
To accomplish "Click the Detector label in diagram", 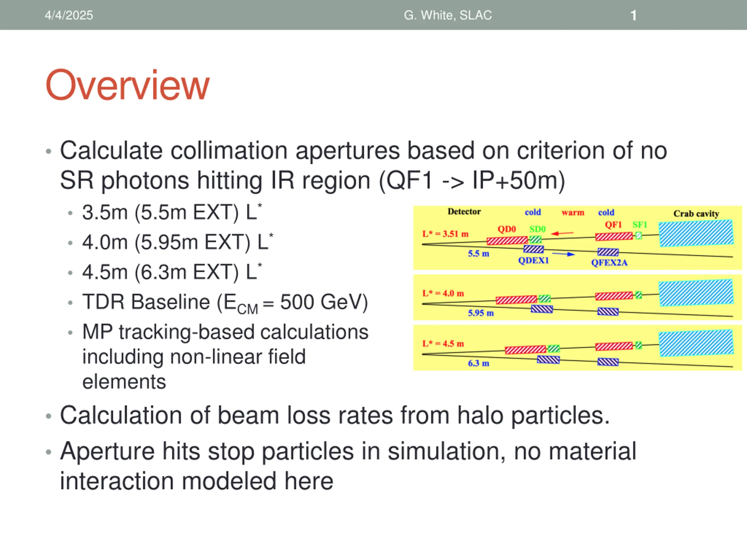I will coord(464,212).
